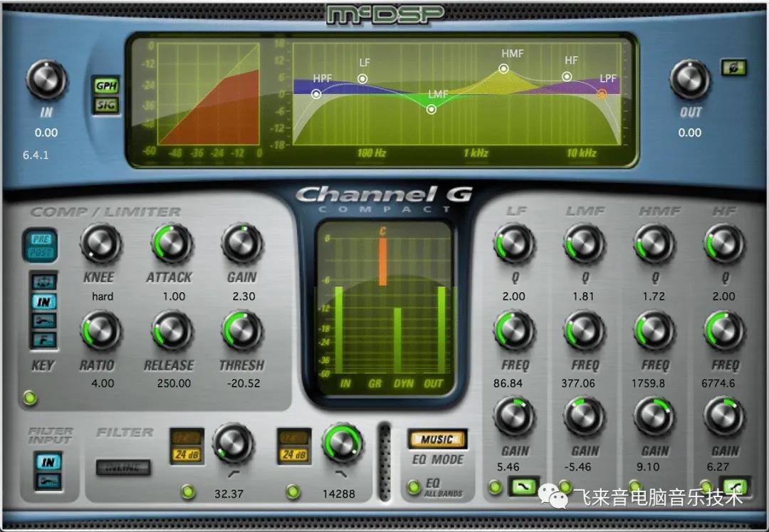Turn the THRESH knob

[x=242, y=330]
